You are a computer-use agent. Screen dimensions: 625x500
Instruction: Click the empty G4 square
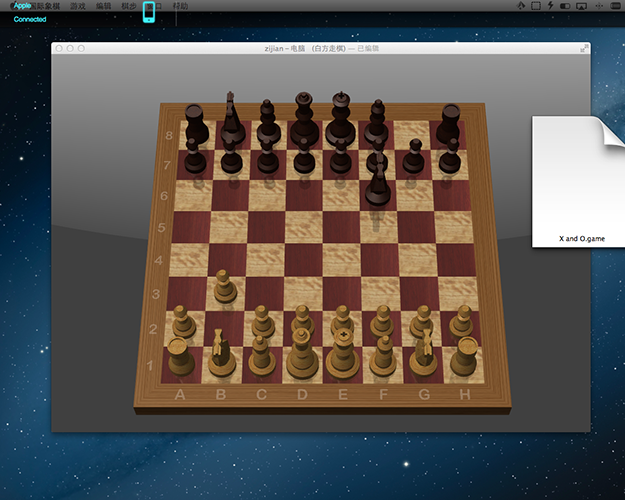tap(418, 260)
